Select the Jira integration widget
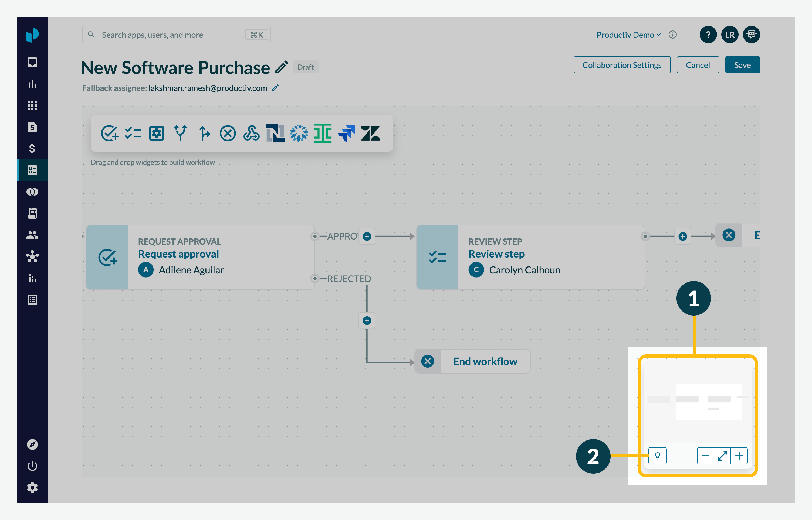The image size is (812, 520). tap(346, 133)
